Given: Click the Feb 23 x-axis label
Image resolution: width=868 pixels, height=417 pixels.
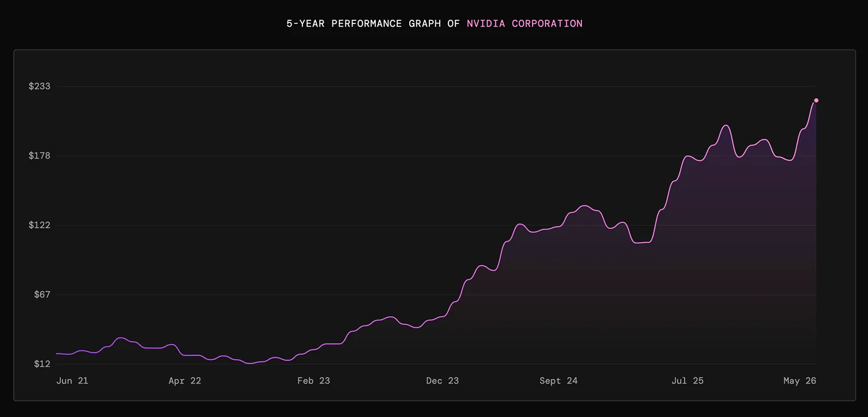Looking at the screenshot, I should tap(313, 380).
